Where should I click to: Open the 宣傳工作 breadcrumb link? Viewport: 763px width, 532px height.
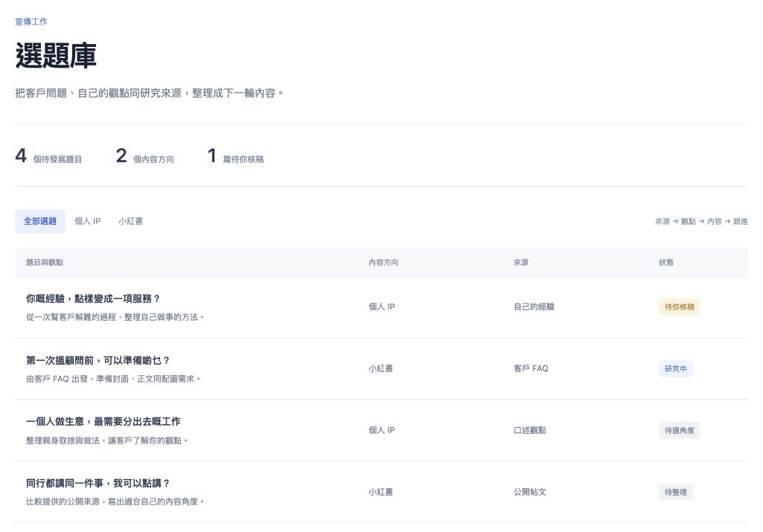click(31, 22)
